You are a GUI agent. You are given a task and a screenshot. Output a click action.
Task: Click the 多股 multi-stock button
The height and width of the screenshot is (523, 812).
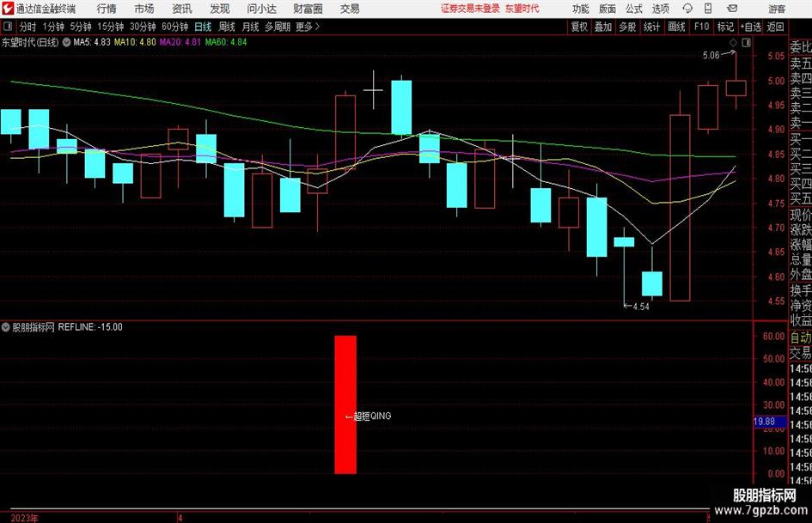[627, 27]
